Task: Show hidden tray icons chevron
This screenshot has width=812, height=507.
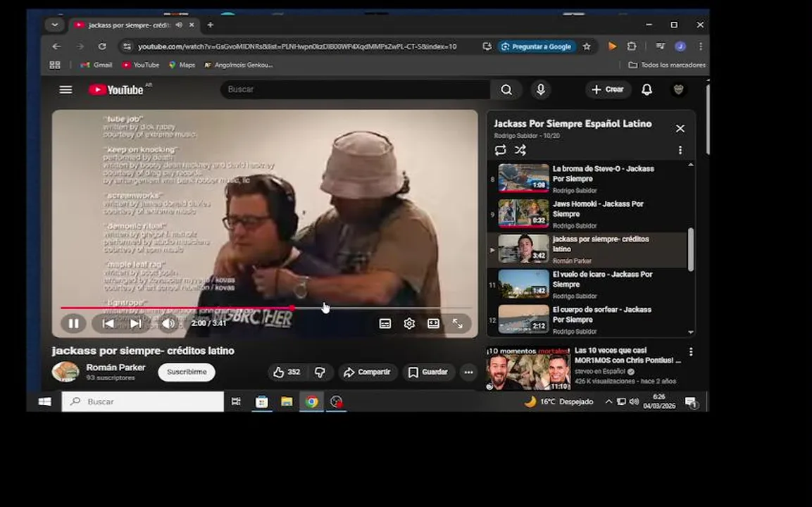Action: point(608,402)
